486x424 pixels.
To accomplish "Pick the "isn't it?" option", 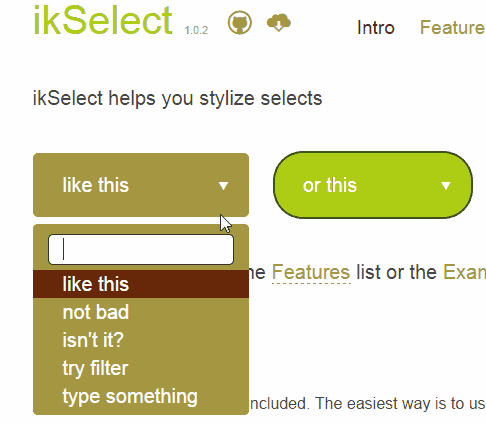I will pyautogui.click(x=141, y=340).
